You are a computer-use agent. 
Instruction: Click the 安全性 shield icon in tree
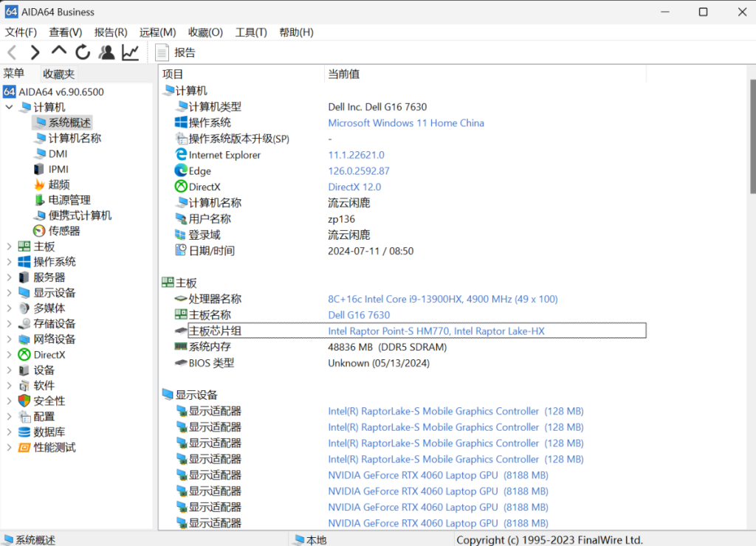pyautogui.click(x=24, y=401)
